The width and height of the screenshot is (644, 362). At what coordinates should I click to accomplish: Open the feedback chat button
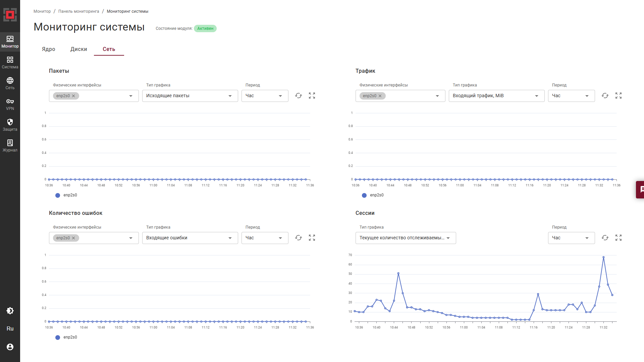pos(640,190)
